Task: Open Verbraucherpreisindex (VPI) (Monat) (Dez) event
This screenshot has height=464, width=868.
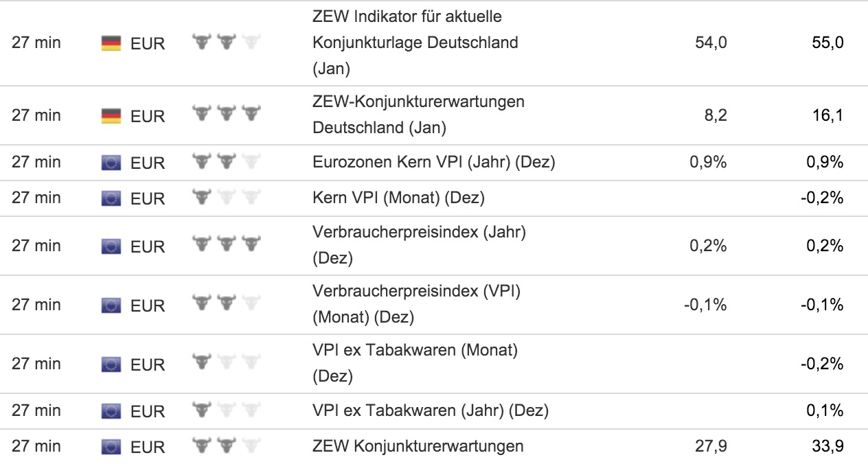Action: pyautogui.click(x=416, y=305)
